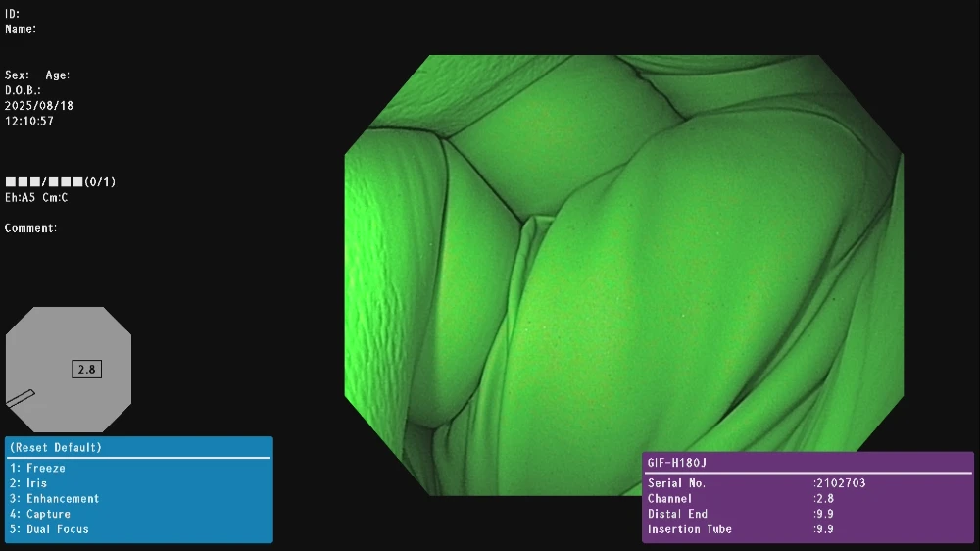The width and height of the screenshot is (980, 551).
Task: Choose option 2: Iris
Action: tap(28, 483)
